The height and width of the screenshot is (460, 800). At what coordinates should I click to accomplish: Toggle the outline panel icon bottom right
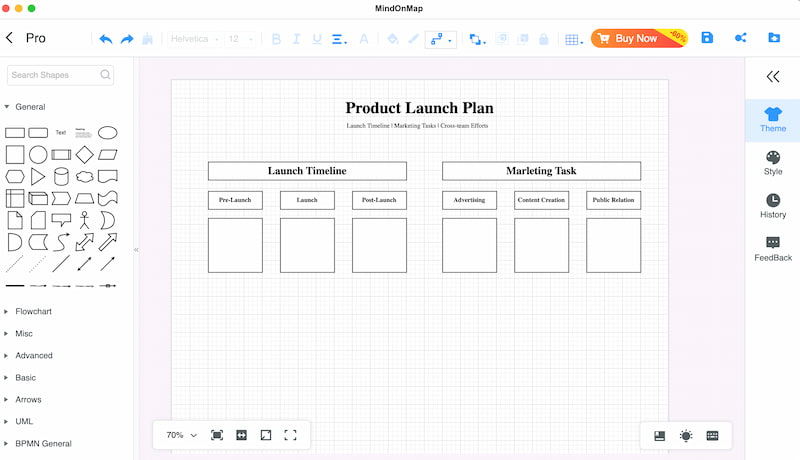pyautogui.click(x=659, y=436)
